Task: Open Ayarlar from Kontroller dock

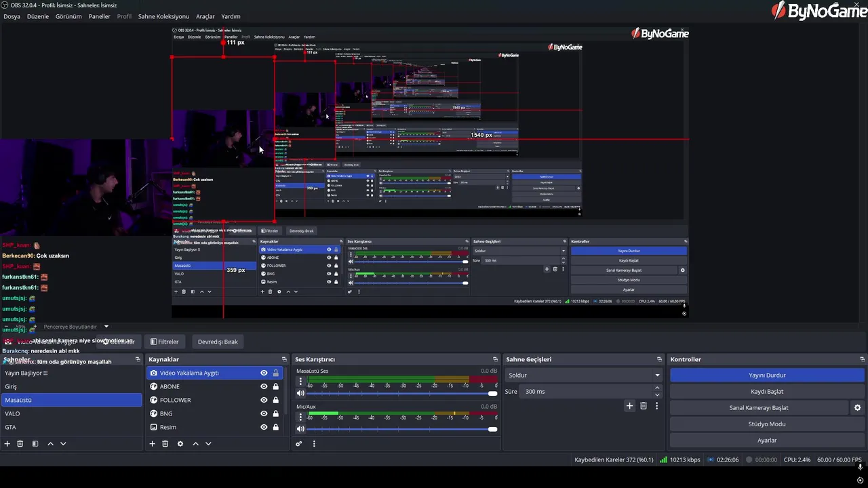Action: [767, 440]
